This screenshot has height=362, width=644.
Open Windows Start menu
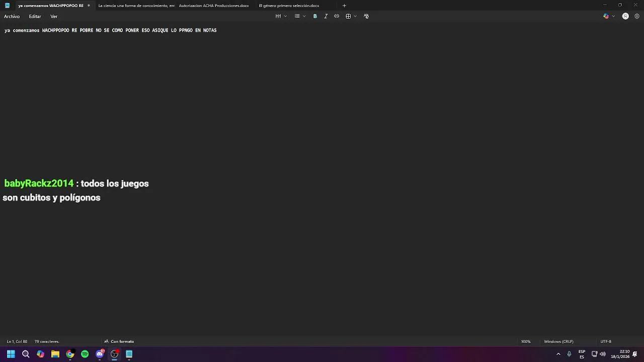pyautogui.click(x=11, y=354)
